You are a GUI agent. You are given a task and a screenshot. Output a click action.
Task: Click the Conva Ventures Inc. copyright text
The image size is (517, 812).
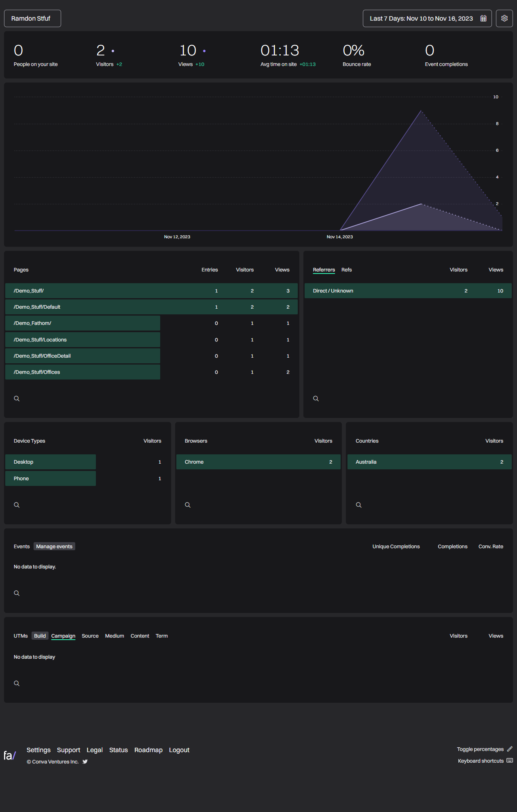pos(53,762)
